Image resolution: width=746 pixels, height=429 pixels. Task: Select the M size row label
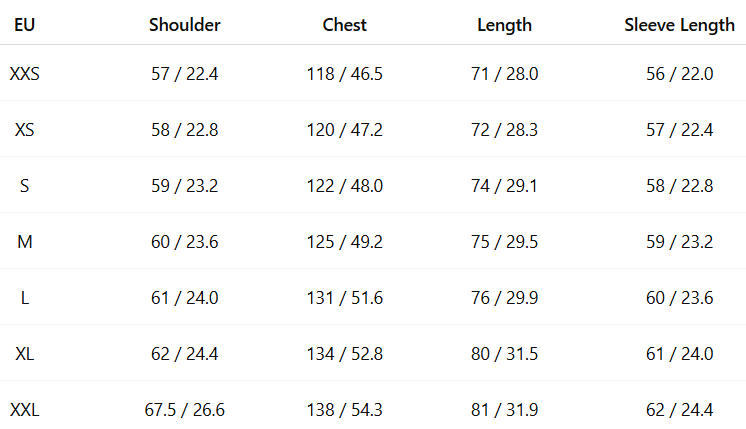coord(24,241)
